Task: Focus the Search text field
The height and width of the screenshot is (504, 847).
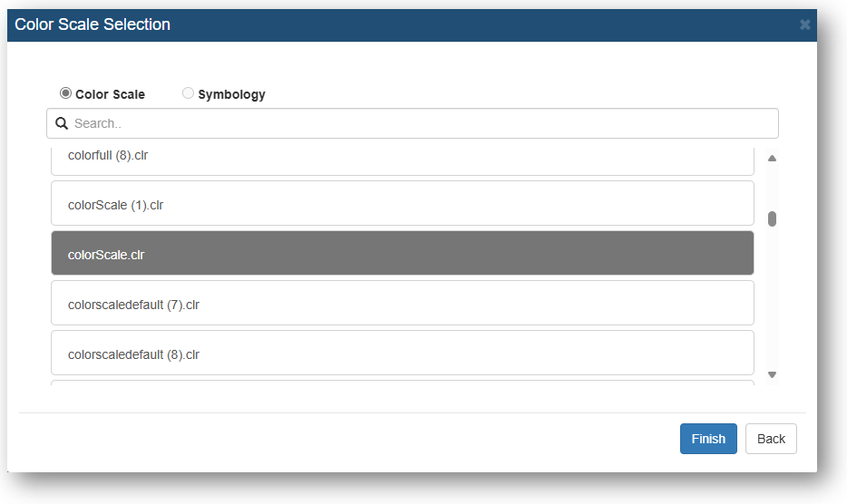Action: point(412,123)
